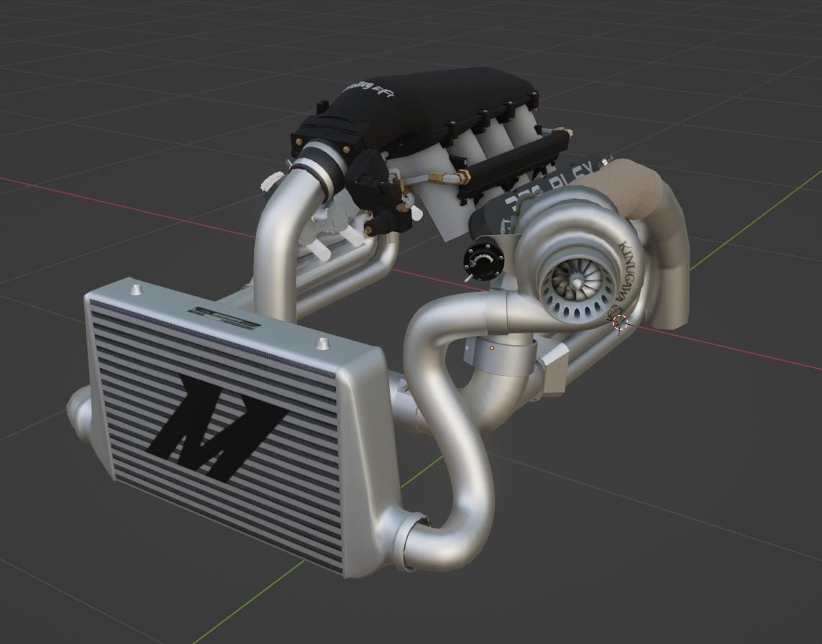The width and height of the screenshot is (822, 644).
Task: Select the turbo compressor wheel fins
Action: tap(577, 282)
